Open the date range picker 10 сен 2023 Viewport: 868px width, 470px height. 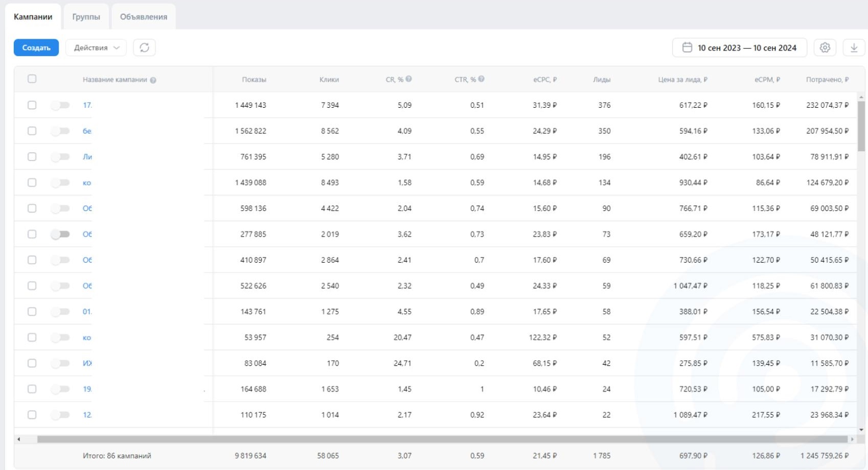point(746,48)
